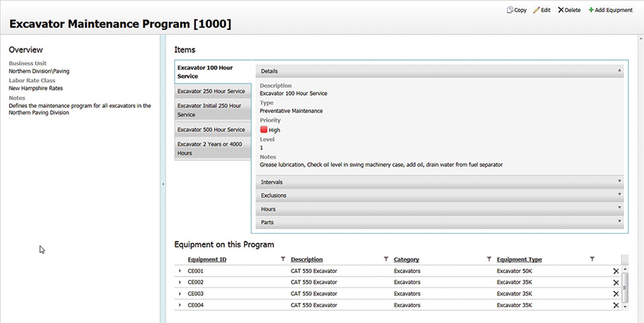The width and height of the screenshot is (644, 323).
Task: Click the Copy icon in top toolbar
Action: point(509,10)
